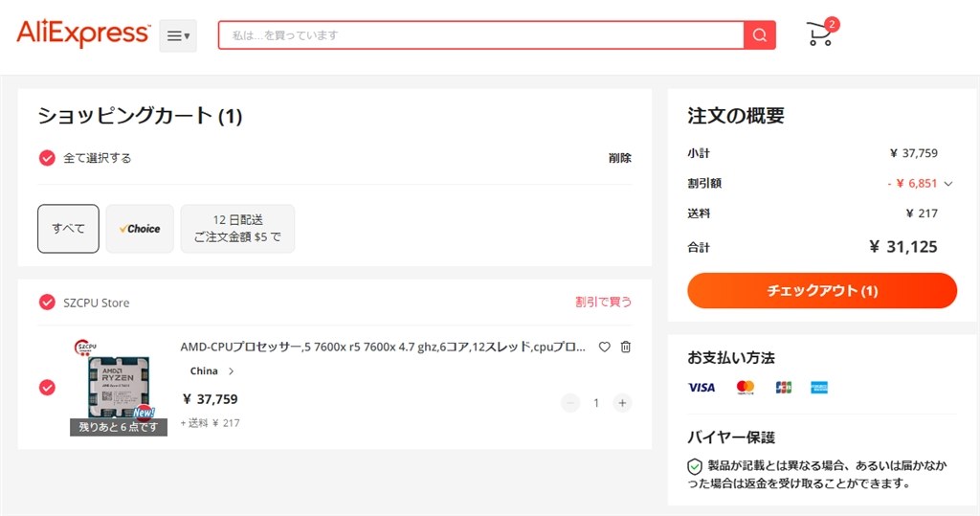The height and width of the screenshot is (516, 980).
Task: Open the shopping cart icon with badge
Action: (821, 33)
